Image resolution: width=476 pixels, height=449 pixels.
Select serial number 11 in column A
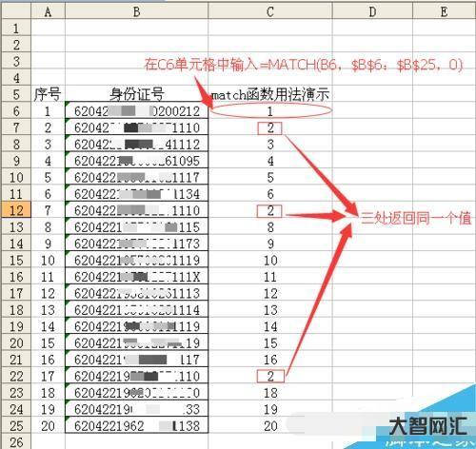pyautogui.click(x=48, y=277)
